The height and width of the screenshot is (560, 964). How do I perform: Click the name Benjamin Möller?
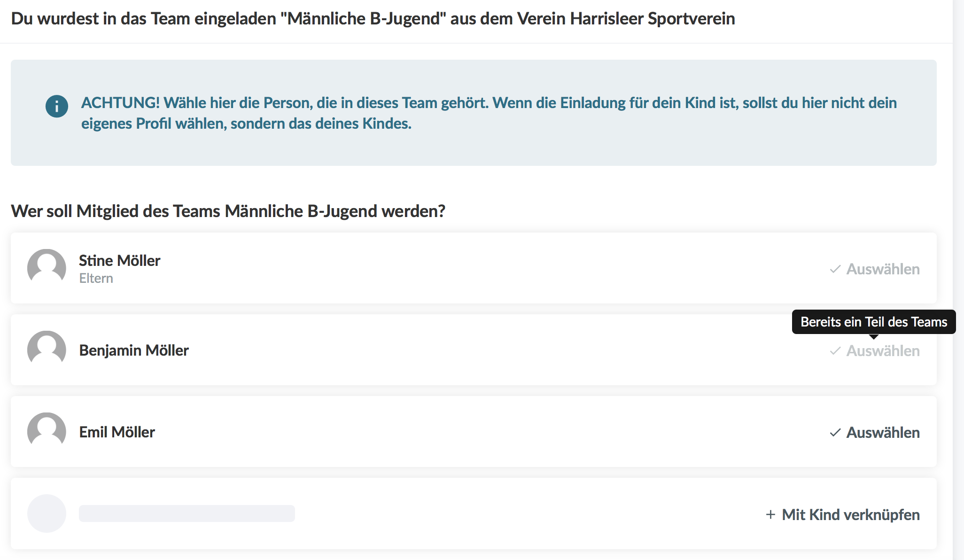pyautogui.click(x=134, y=350)
